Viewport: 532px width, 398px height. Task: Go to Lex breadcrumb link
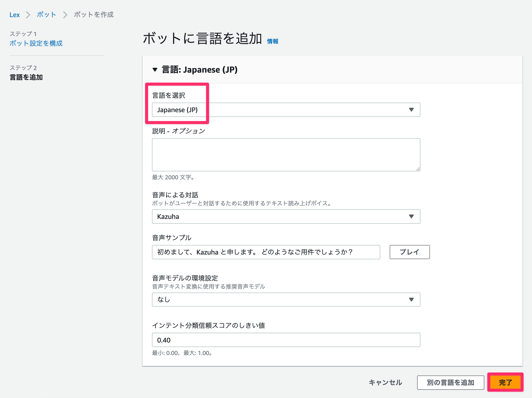(x=14, y=15)
